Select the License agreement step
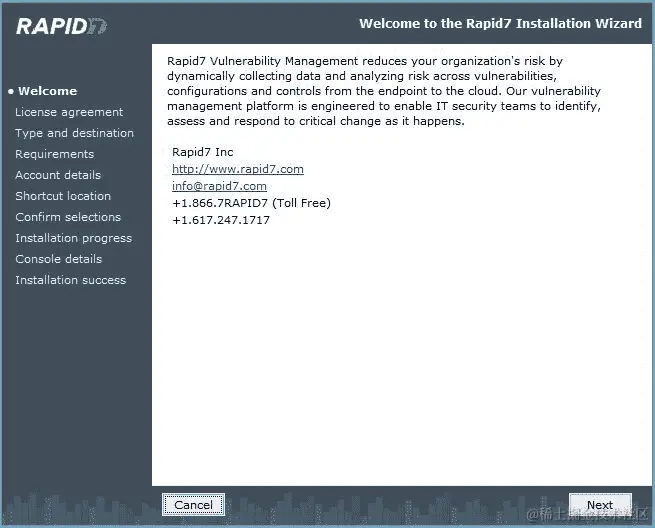Screen dimensions: 655x528 69,112
